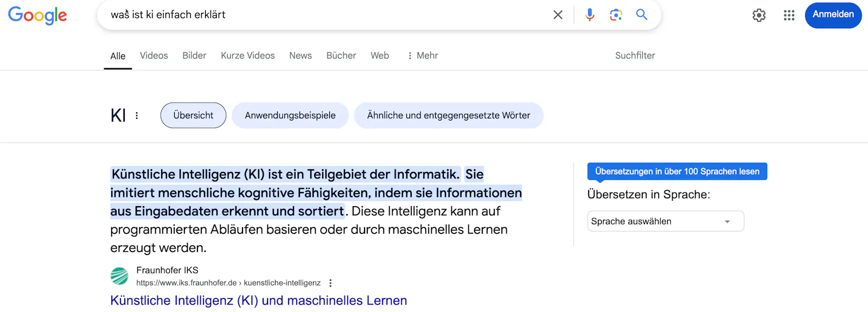The height and width of the screenshot is (312, 868).
Task: Open Google Lens image search
Action: [x=616, y=15]
